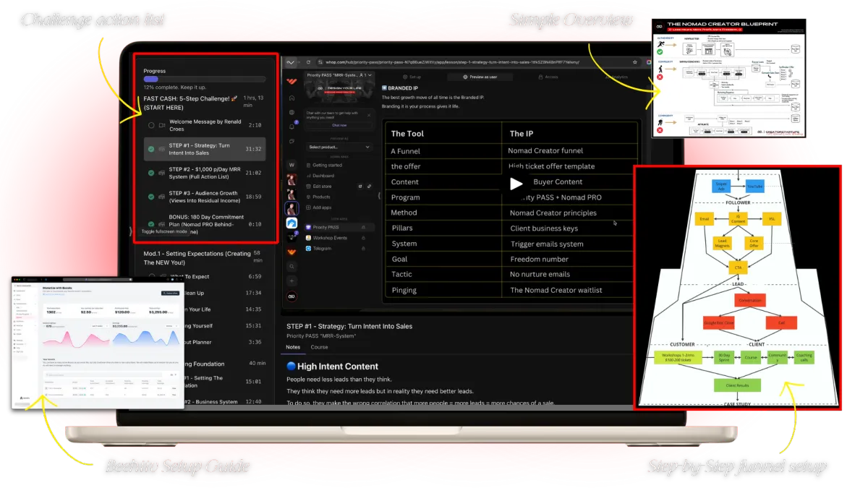Reload the page with the browser refresh icon

pos(307,62)
